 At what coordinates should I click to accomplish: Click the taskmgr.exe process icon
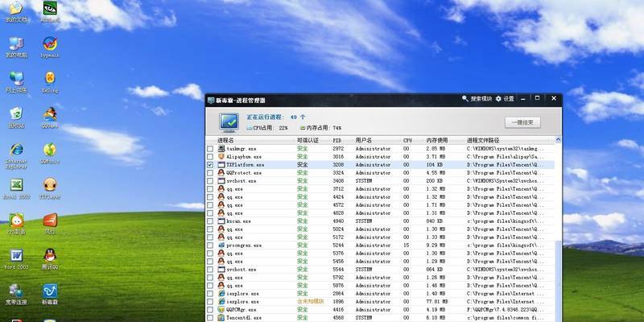coord(221,148)
